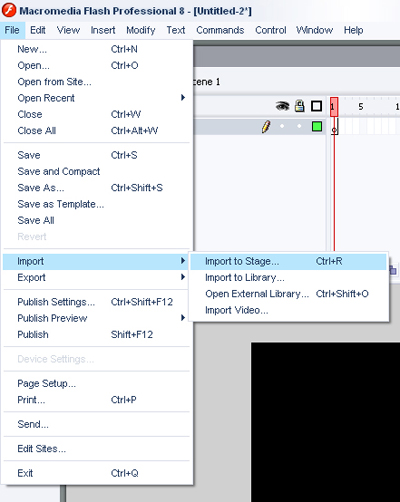Open the Insert menu
Image resolution: width=400 pixels, height=502 pixels.
coord(103,30)
